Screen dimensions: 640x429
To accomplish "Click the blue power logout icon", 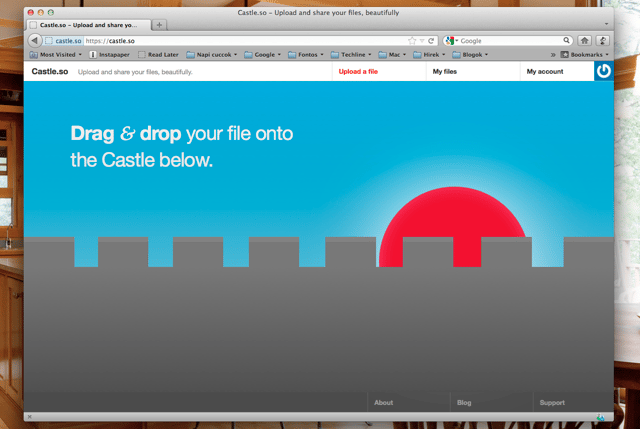I will click(604, 71).
